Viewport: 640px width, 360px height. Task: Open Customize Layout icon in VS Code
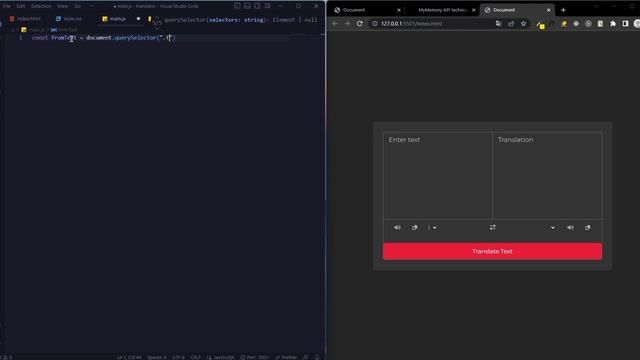tap(268, 6)
